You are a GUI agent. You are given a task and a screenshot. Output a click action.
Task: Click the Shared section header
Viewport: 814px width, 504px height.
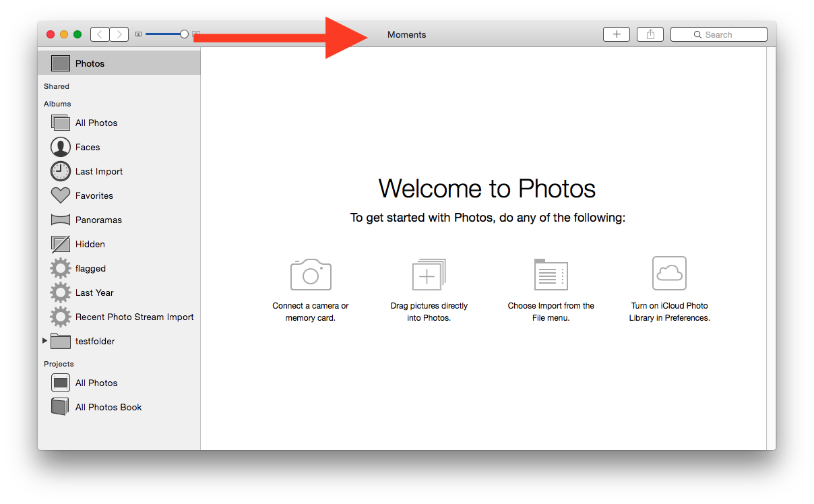57,86
